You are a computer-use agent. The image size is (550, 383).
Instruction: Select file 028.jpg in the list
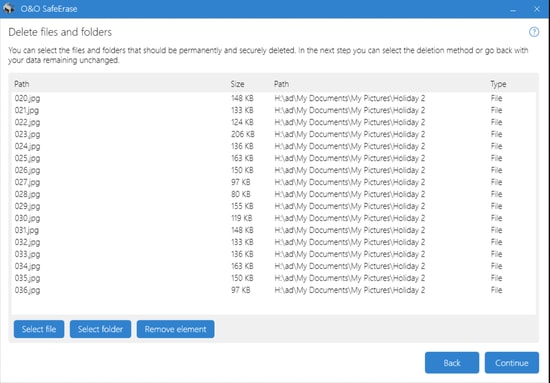[x=274, y=194]
